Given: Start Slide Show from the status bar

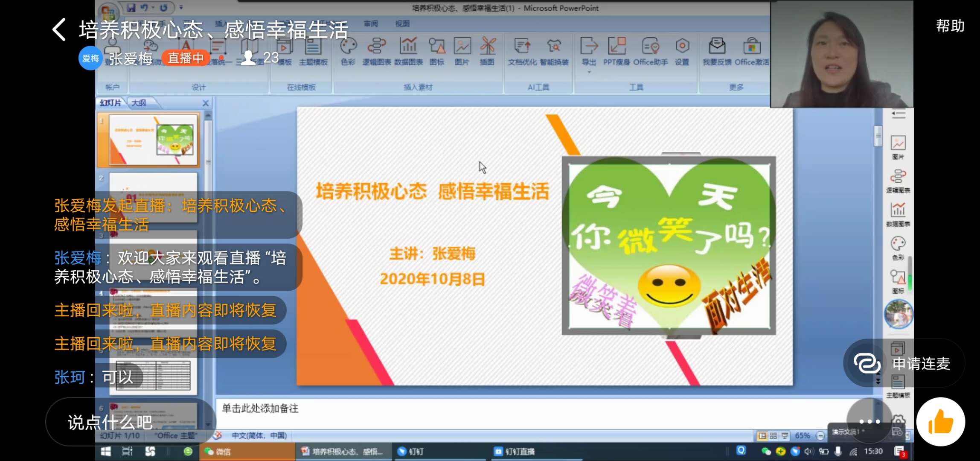Looking at the screenshot, I should (784, 436).
